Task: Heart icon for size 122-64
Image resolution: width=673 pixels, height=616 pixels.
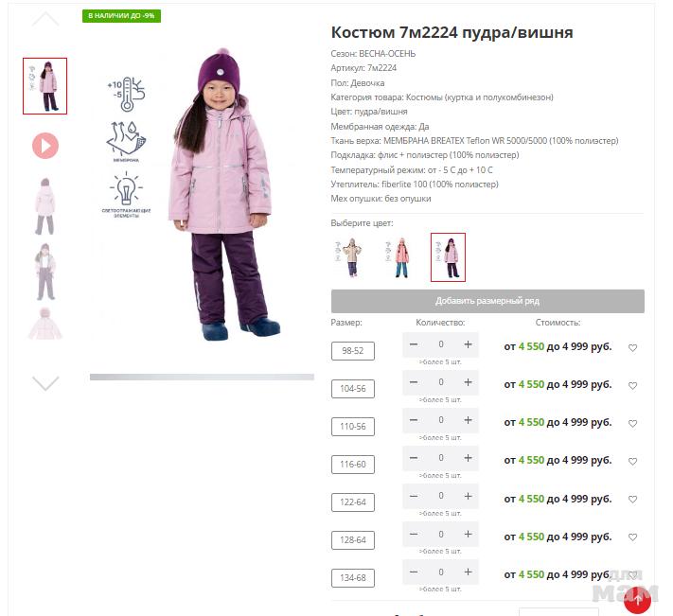Action: (x=632, y=500)
